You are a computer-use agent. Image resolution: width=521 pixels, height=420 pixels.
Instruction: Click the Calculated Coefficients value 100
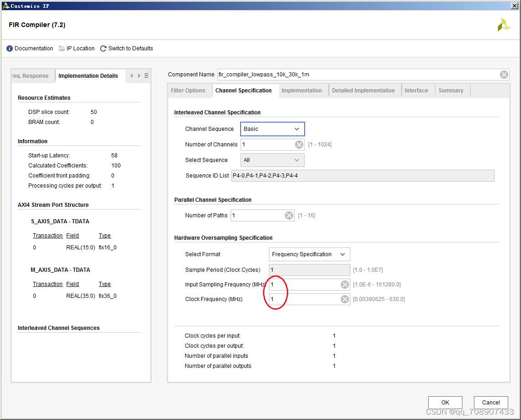tap(116, 166)
